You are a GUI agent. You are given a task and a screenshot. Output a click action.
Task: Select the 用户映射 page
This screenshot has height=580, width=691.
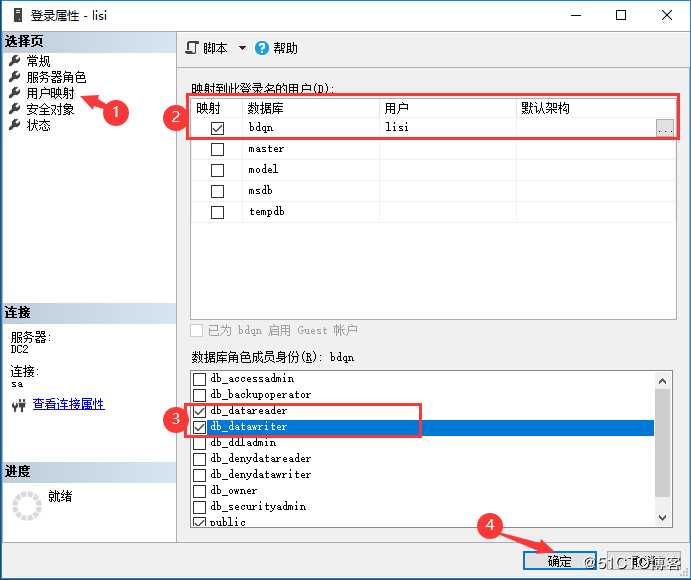[50, 93]
